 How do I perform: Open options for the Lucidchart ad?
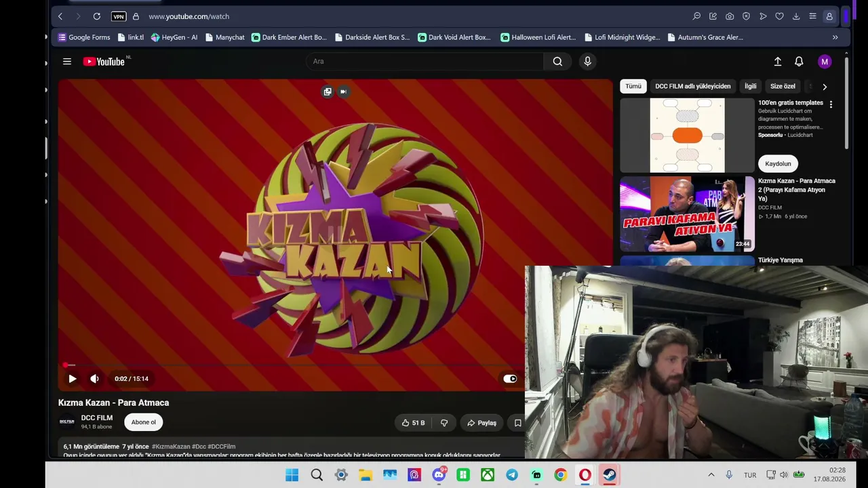click(831, 104)
